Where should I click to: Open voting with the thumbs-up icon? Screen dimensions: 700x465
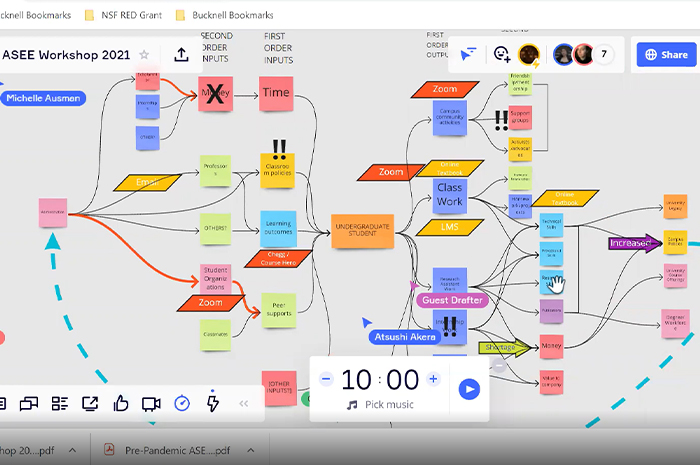tap(121, 403)
